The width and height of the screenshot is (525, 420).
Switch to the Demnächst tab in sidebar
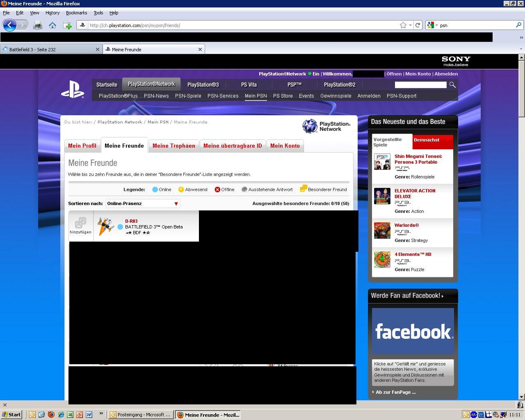433,142
